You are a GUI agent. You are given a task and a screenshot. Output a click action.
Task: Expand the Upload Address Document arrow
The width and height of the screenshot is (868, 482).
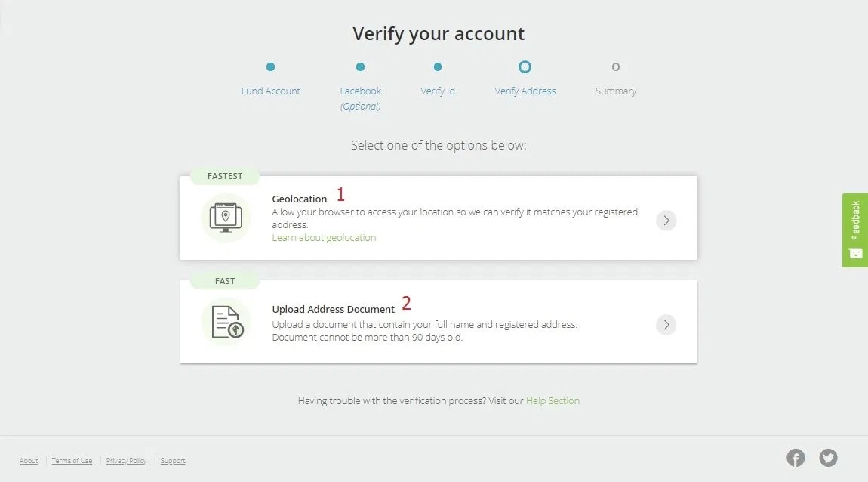tap(666, 325)
